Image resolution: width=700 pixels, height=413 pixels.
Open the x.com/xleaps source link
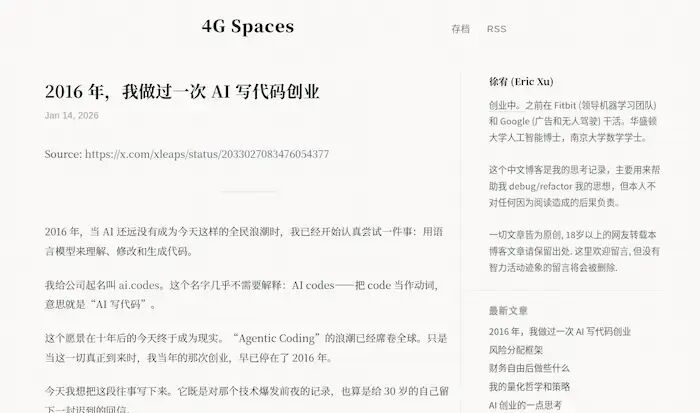tap(207, 154)
